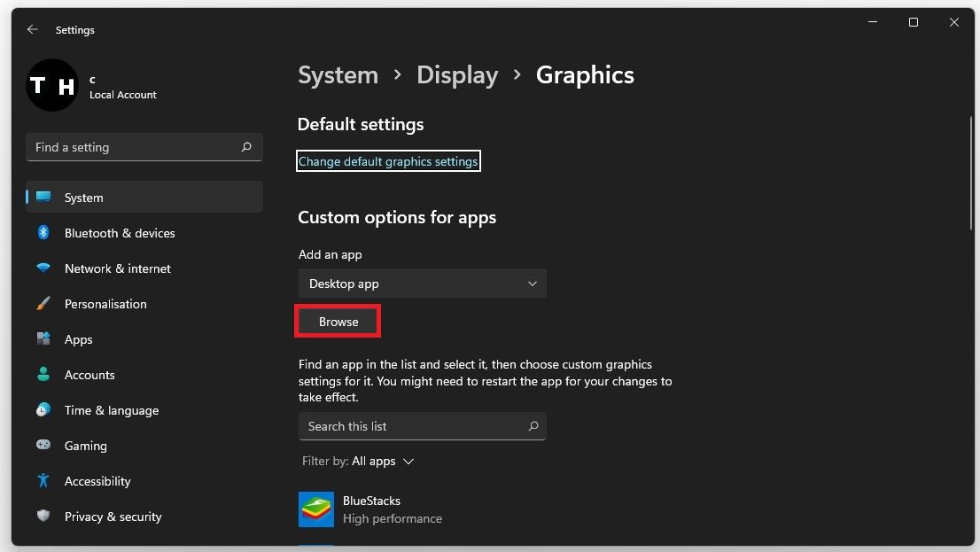
Task: Click the Accounts person icon
Action: [x=43, y=374]
